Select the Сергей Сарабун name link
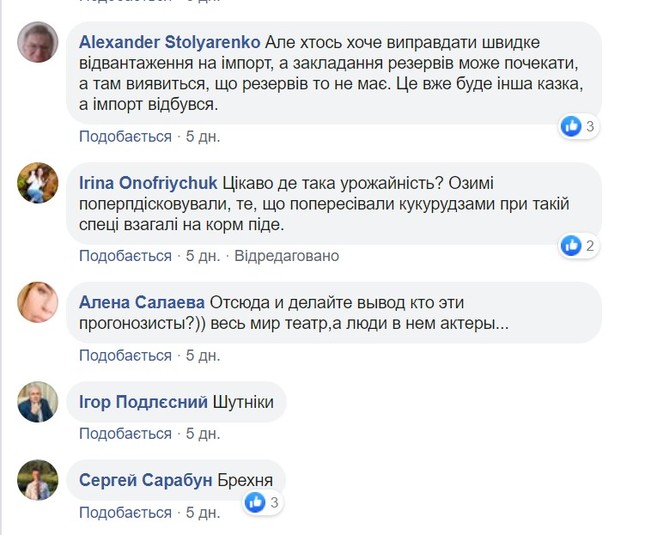Screen dimensions: 645x535 (146, 481)
